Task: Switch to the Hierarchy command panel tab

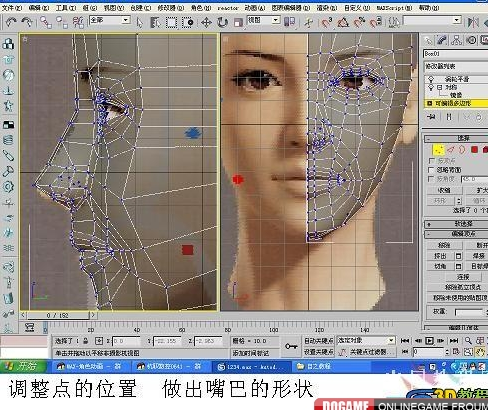Action: pos(457,40)
